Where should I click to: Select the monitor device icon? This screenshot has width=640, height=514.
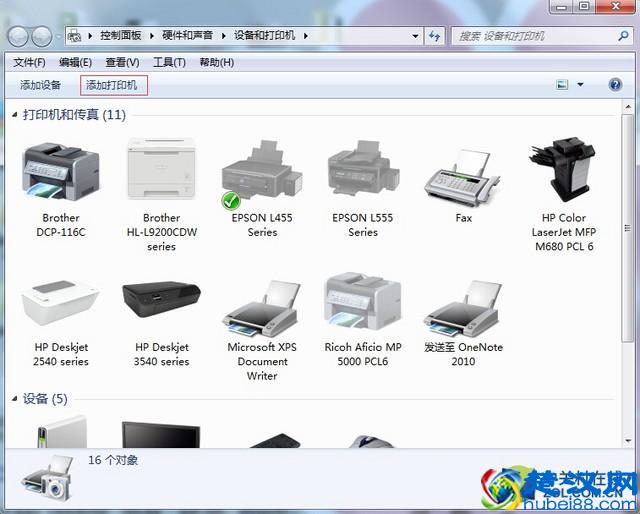pos(161,435)
